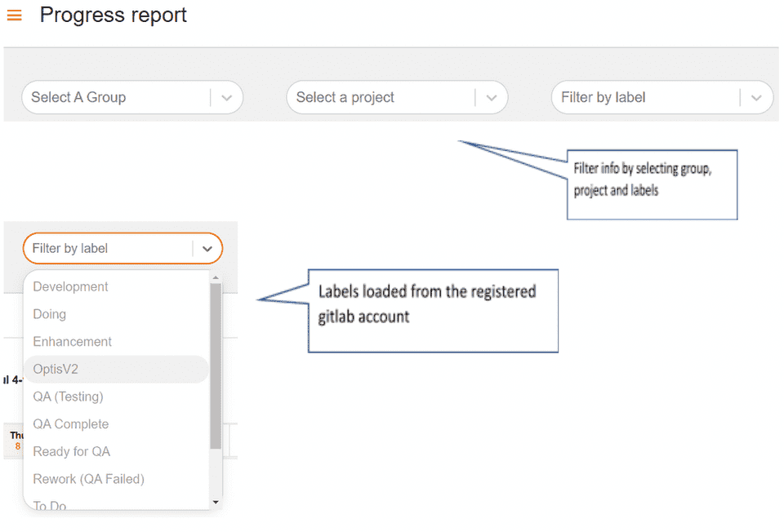The image size is (784, 532).
Task: Choose the To Do label option
Action: coord(50,506)
